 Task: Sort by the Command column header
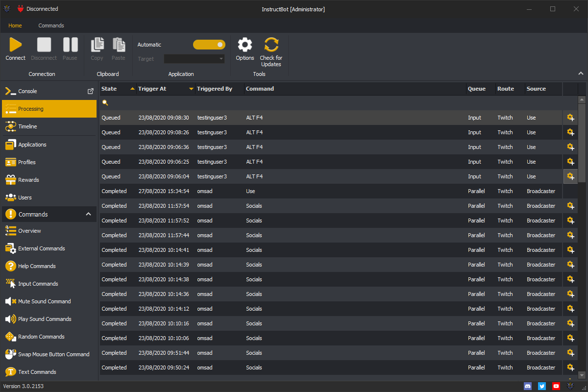[355, 89]
